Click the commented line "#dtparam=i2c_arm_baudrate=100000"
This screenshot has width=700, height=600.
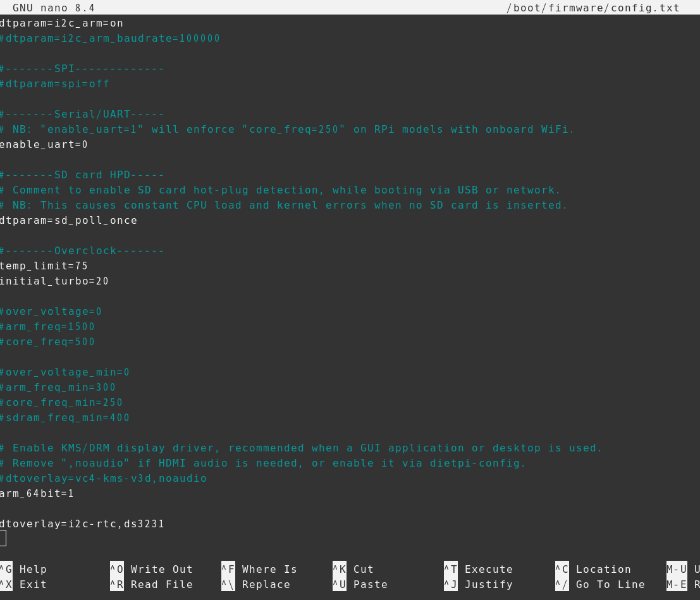pyautogui.click(x=110, y=39)
